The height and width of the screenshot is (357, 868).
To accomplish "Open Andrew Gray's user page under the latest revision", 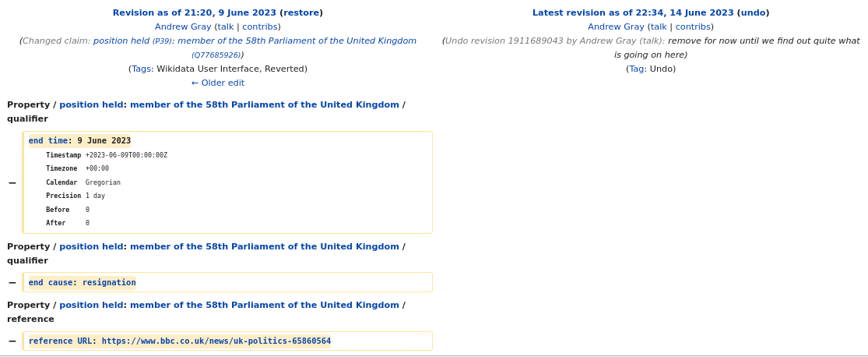I will click(x=616, y=27).
